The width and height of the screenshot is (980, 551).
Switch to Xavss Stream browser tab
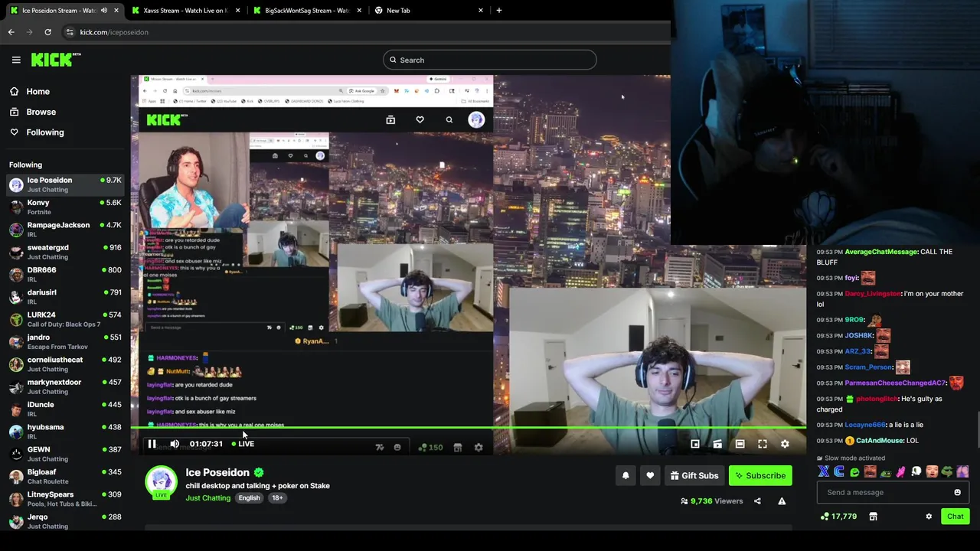click(x=188, y=11)
